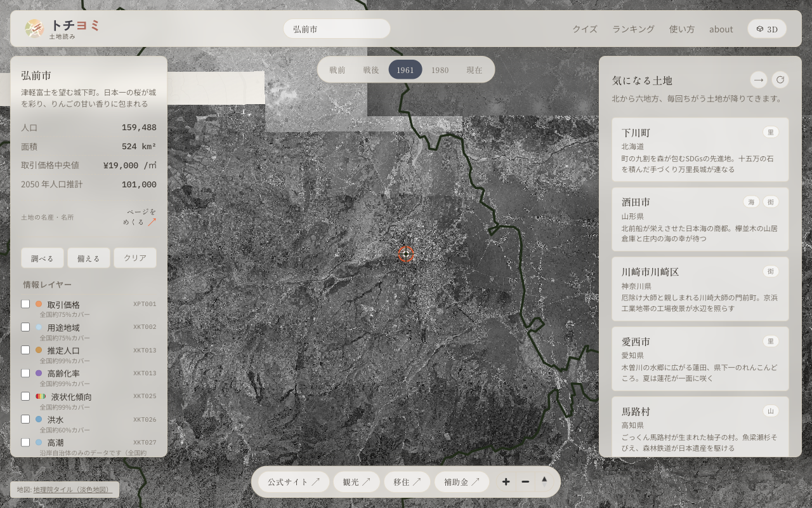Open the ランキング page
Image resolution: width=812 pixels, height=508 pixels.
point(633,29)
